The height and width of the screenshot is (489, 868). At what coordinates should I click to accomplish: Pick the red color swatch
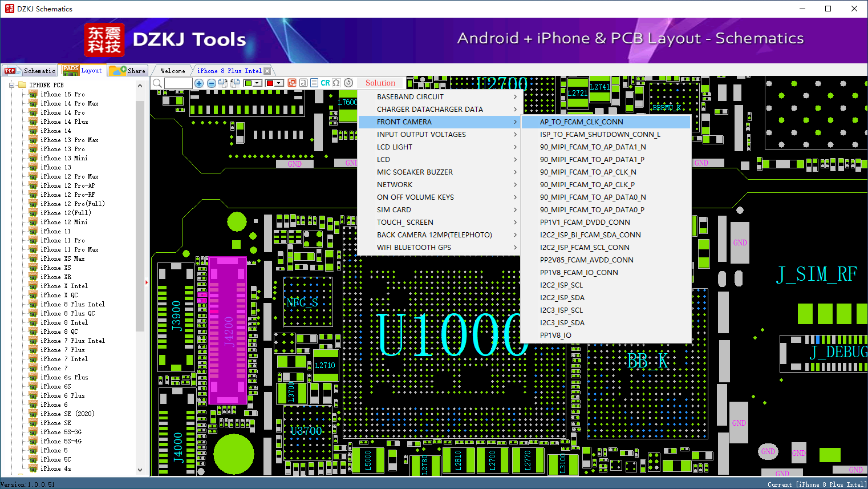point(270,83)
